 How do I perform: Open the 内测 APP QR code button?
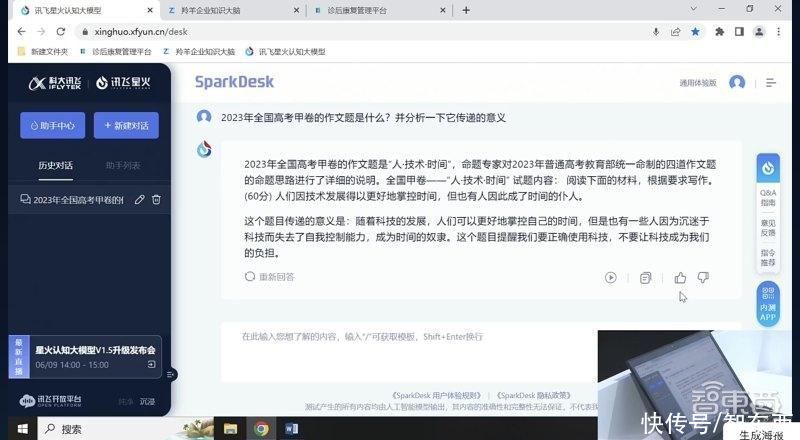coord(768,304)
